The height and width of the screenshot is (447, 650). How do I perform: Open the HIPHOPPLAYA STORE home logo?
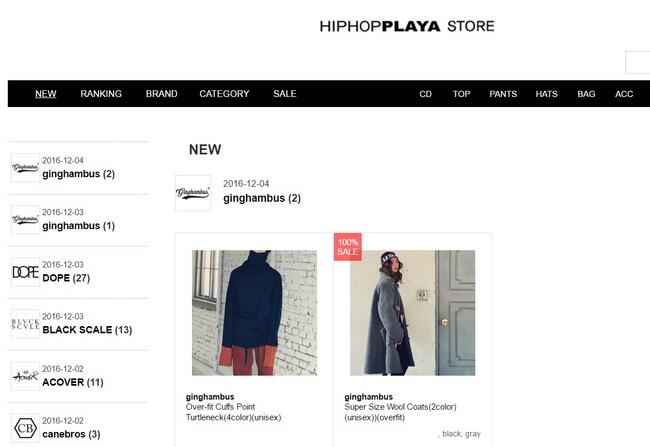[407, 26]
